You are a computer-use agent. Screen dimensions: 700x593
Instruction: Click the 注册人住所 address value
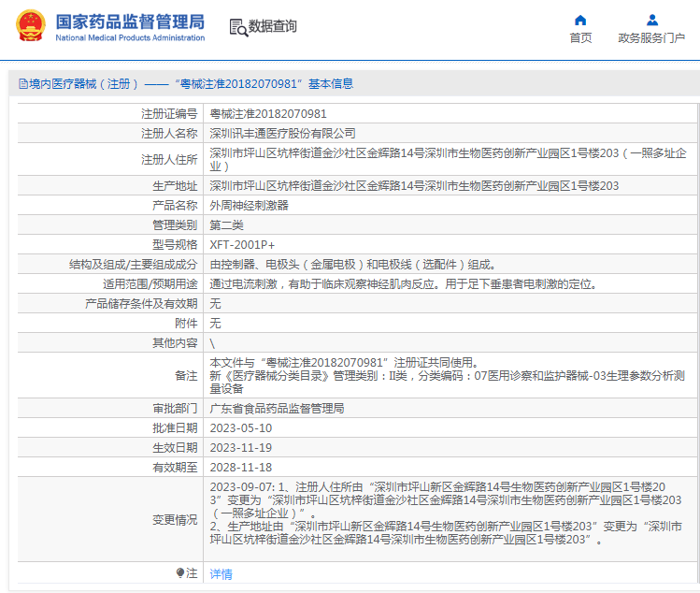point(448,160)
